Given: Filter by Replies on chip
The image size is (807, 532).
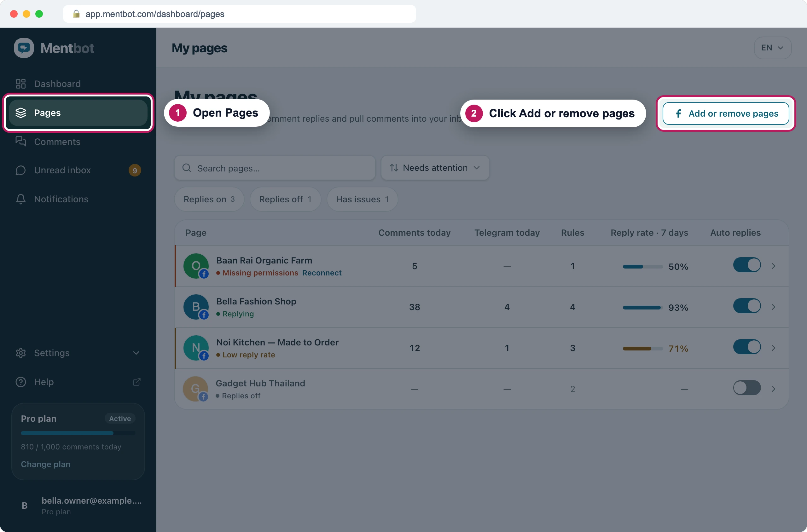Looking at the screenshot, I should (x=209, y=199).
